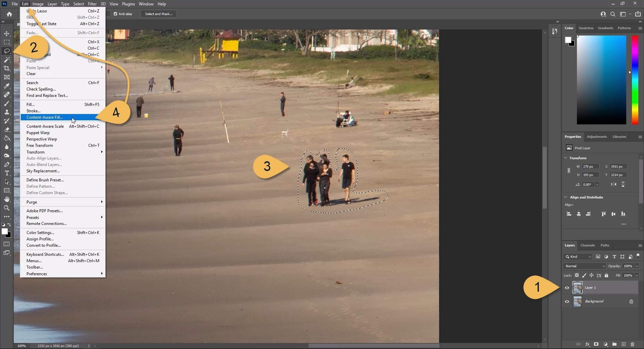
Task: Select the Brush tool
Action: click(x=7, y=103)
